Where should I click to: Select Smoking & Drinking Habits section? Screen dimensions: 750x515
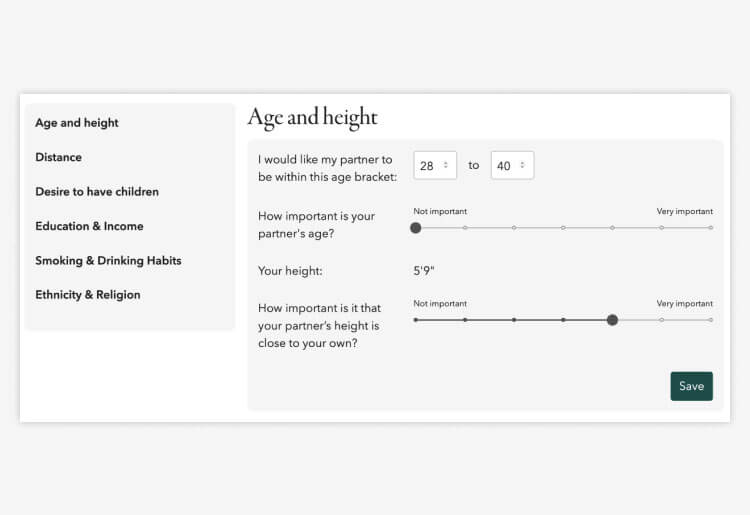[108, 260]
